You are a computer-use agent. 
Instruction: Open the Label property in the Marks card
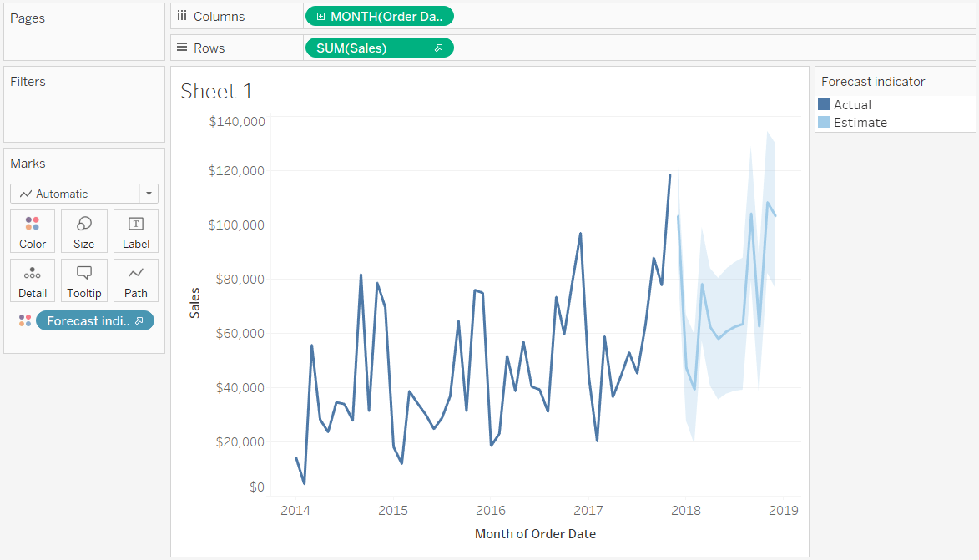[x=135, y=231]
